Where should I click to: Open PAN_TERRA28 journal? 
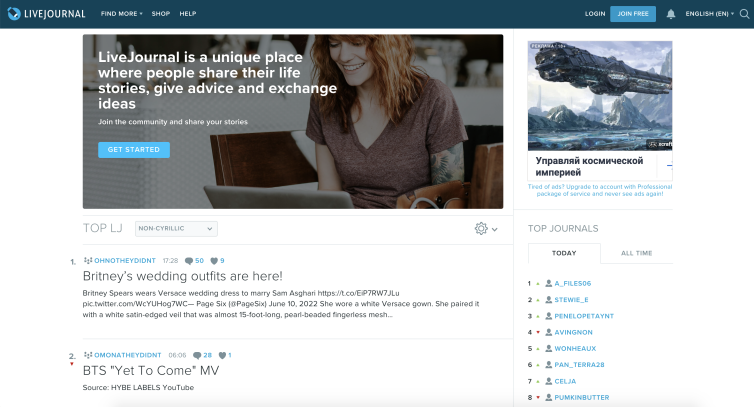click(x=579, y=365)
